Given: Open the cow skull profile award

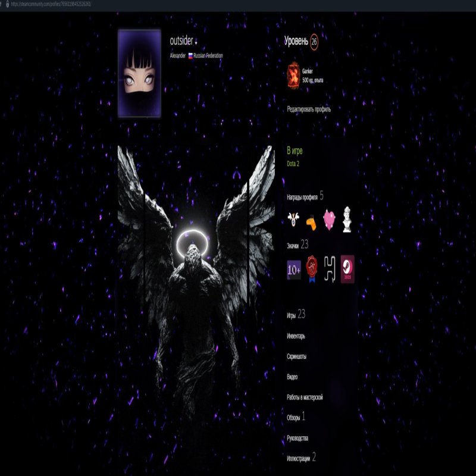Looking at the screenshot, I should click(x=293, y=220).
